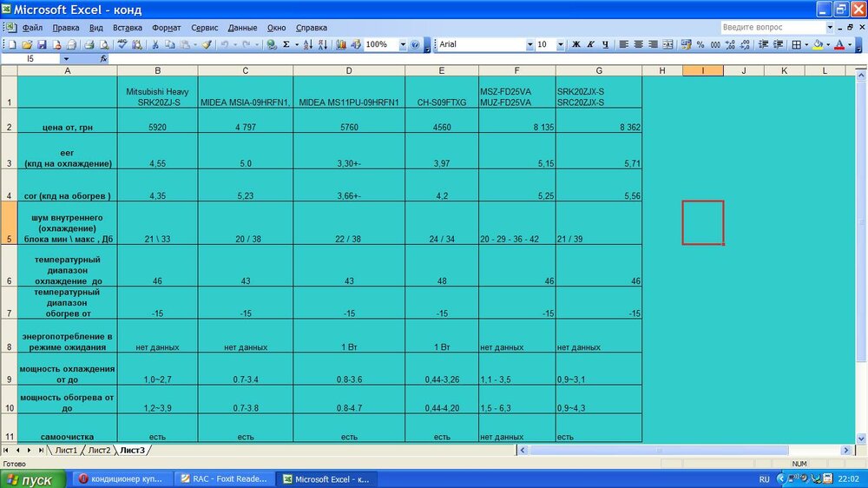This screenshot has width=868, height=488.
Task: Click the vertical scroll down arrow
Action: tap(861, 439)
